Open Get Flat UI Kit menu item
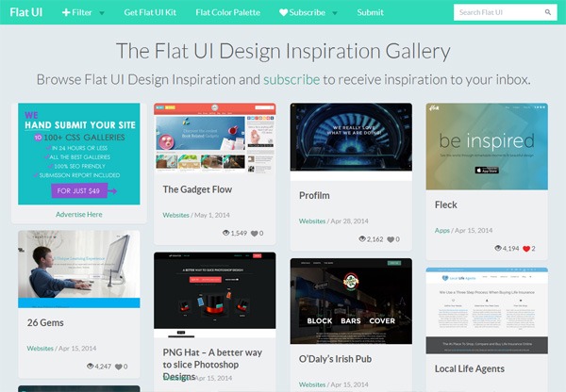 pos(150,12)
